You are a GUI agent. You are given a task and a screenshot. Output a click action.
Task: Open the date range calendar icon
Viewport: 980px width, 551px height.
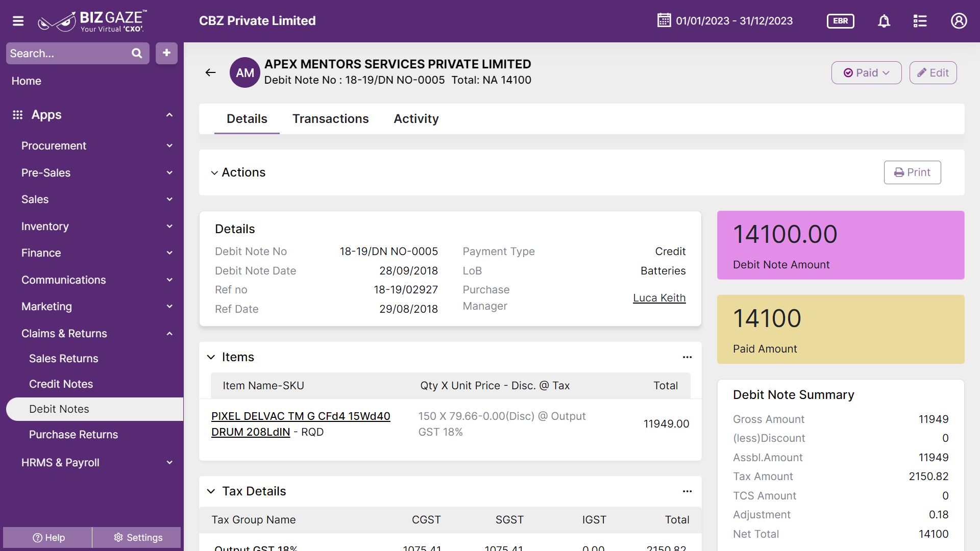coord(664,20)
